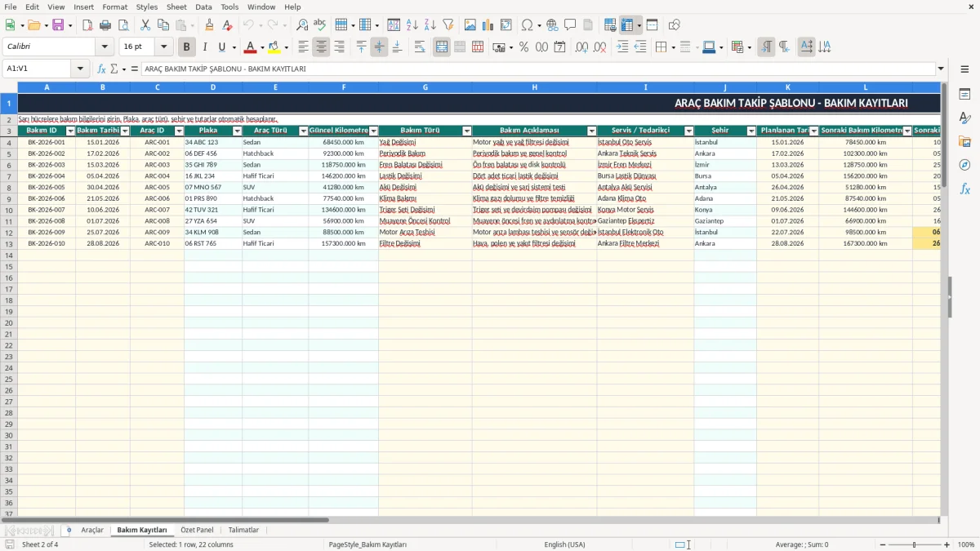980x551 pixels.
Task: Open the Format menu
Action: [x=114, y=7]
